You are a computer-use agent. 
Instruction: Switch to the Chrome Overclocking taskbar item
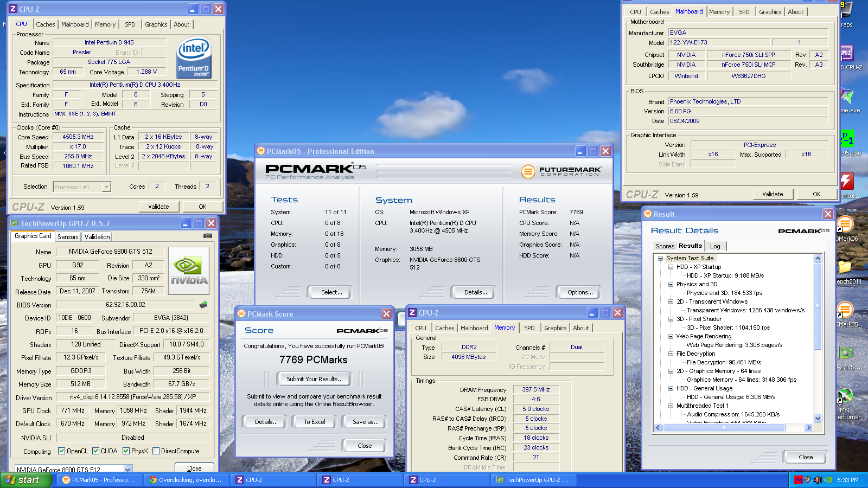pos(187,480)
